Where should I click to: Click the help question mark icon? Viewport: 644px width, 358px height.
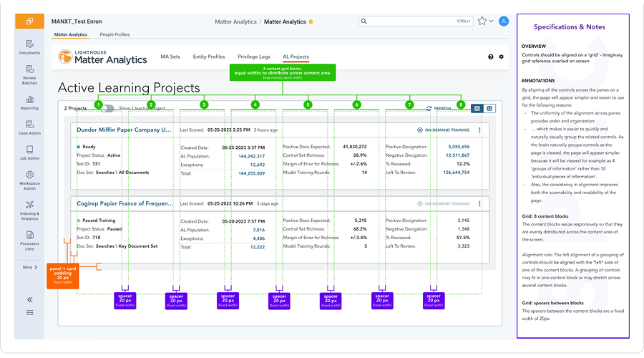490,57
